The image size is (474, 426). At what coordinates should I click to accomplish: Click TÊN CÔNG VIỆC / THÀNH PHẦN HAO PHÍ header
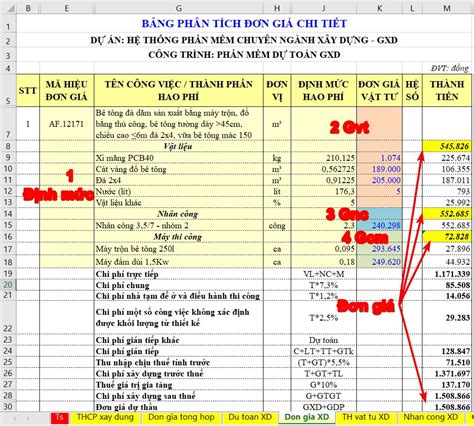(x=179, y=90)
